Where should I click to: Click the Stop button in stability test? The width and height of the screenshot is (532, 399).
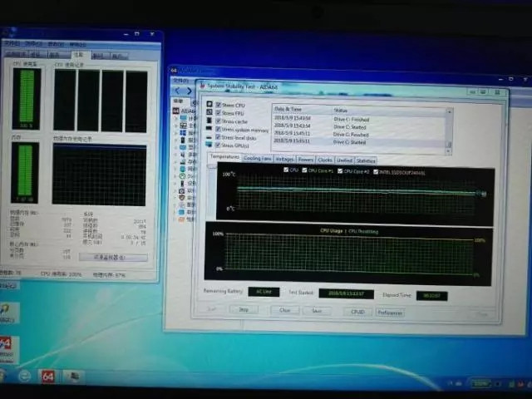[244, 309]
